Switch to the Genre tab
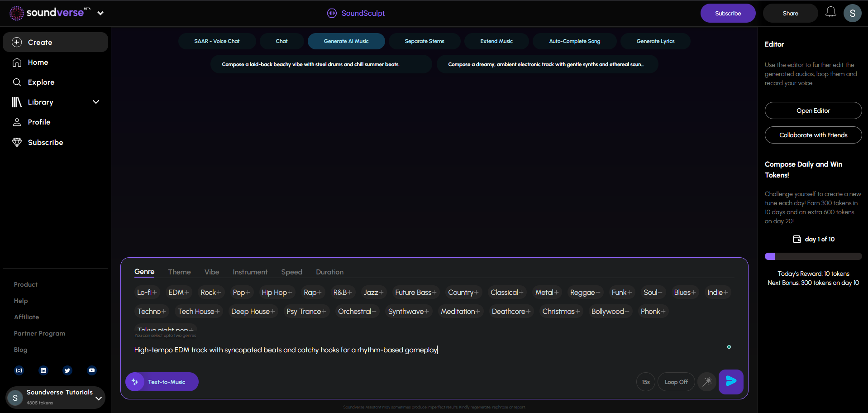The image size is (868, 413). point(144,272)
